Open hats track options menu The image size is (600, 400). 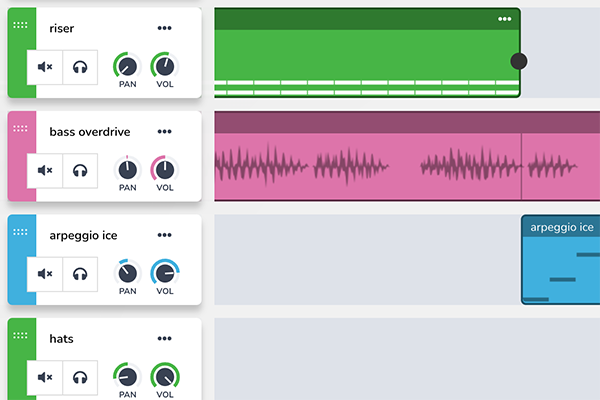(x=165, y=338)
